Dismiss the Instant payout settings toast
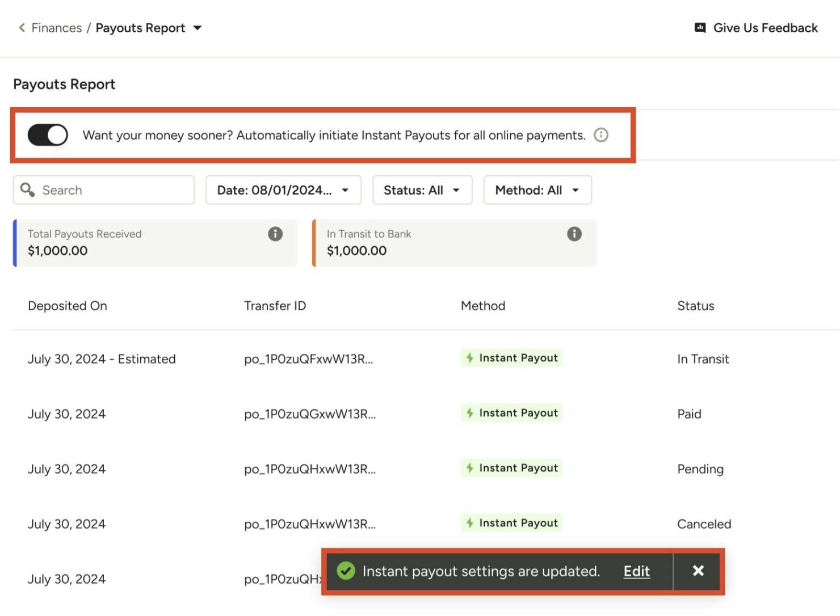 (698, 571)
